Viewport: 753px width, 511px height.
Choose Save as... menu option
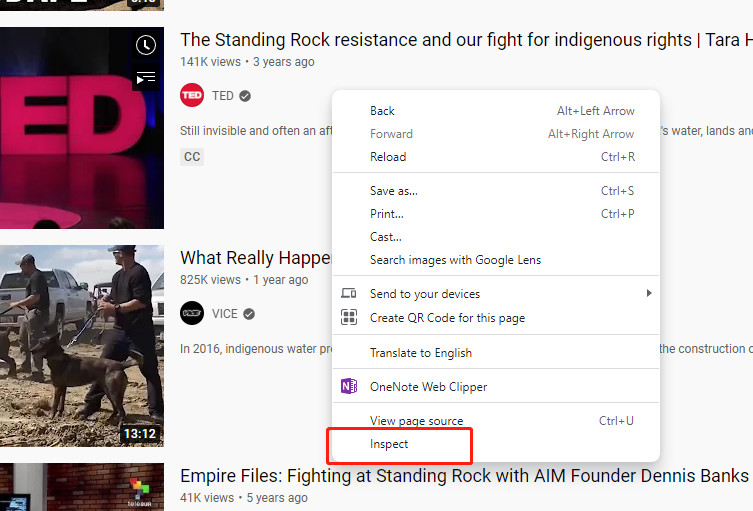(394, 191)
